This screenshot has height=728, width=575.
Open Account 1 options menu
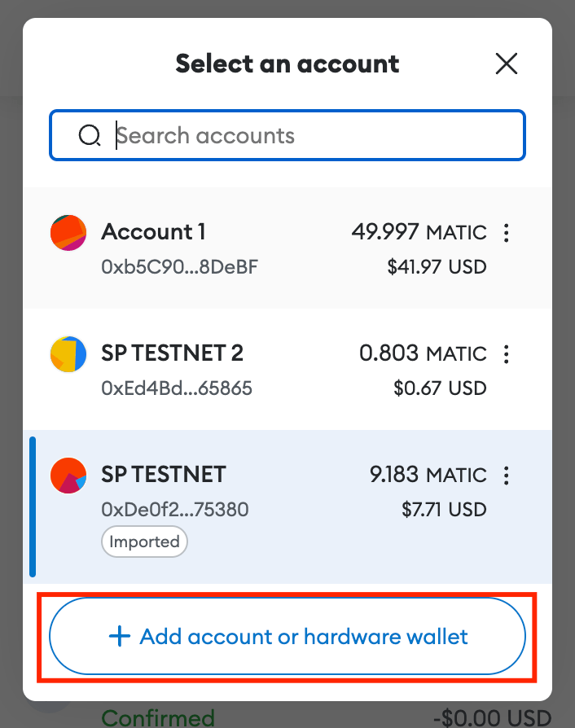point(507,234)
